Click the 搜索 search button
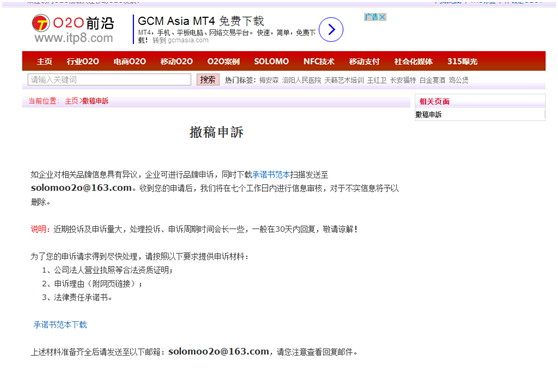 [x=208, y=80]
